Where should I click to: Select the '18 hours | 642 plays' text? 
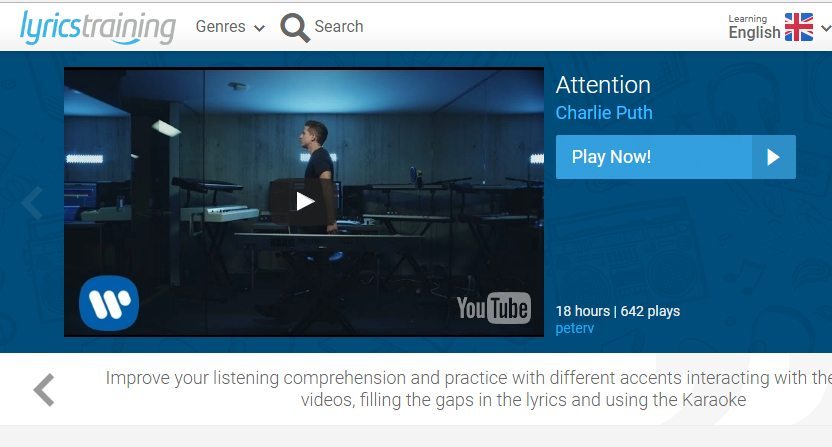(x=618, y=311)
